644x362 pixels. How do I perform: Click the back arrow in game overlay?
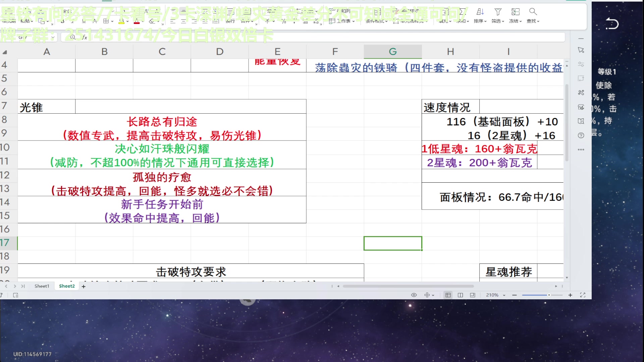pos(612,24)
